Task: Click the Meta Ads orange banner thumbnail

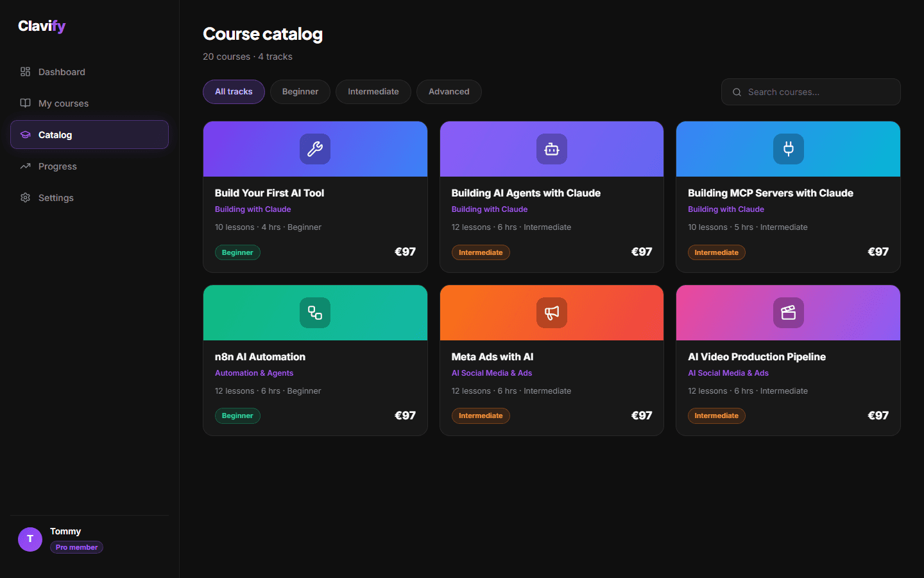Action: (552, 313)
